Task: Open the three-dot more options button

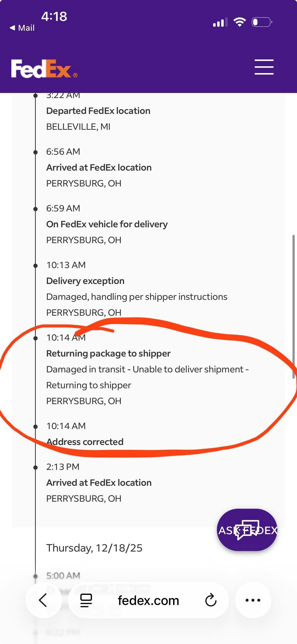Action: 253,600
